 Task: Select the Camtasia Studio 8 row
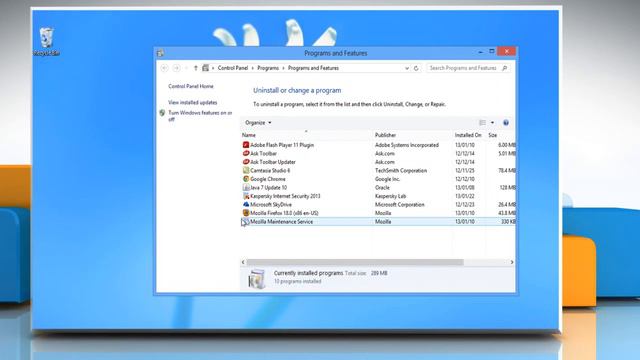(x=378, y=171)
